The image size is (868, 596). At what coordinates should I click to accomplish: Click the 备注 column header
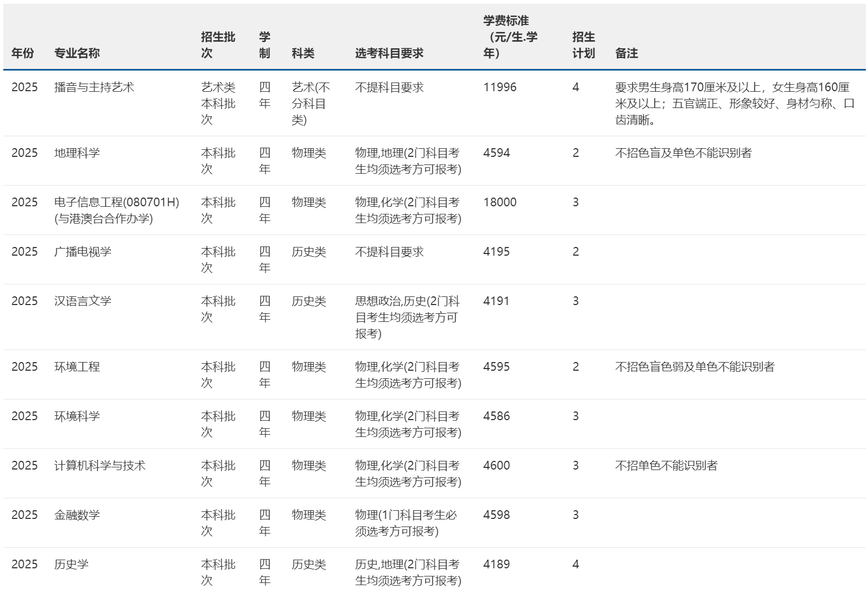point(626,53)
